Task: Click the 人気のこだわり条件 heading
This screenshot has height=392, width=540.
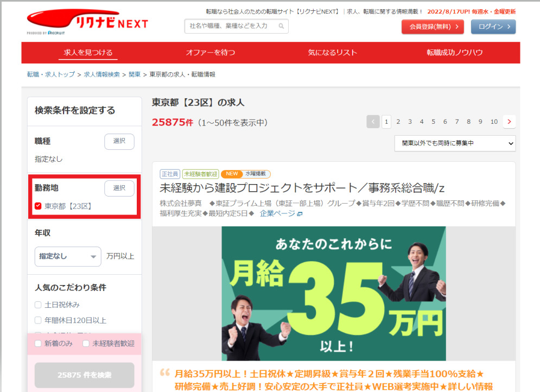Action: click(x=70, y=288)
